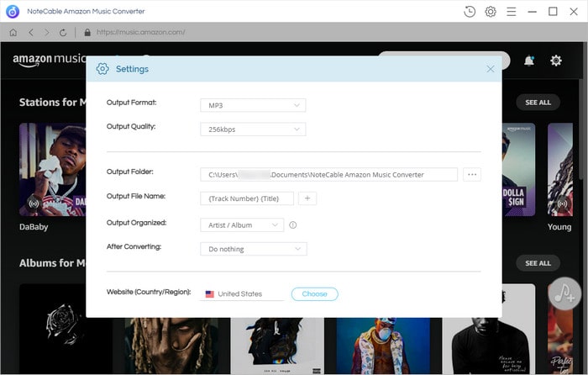Reload the Amazon Music page
Screen dimensions: 588x375
pyautogui.click(x=63, y=33)
